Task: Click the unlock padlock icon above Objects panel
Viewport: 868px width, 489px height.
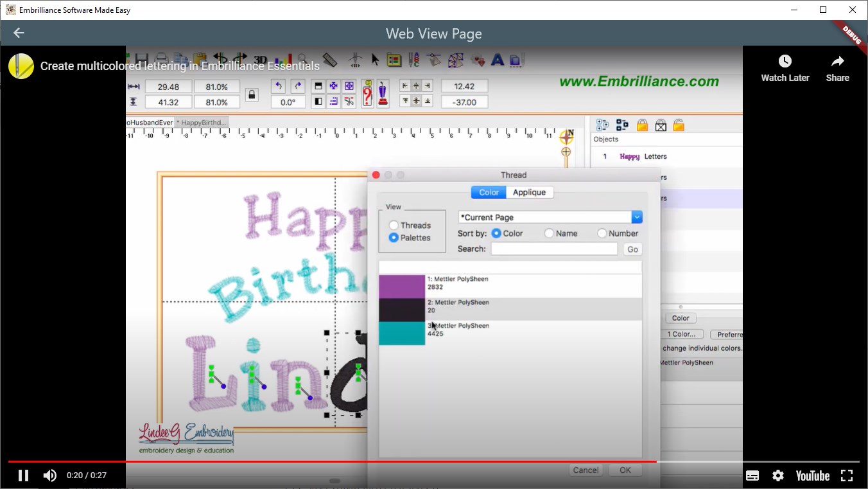Action: [x=679, y=125]
